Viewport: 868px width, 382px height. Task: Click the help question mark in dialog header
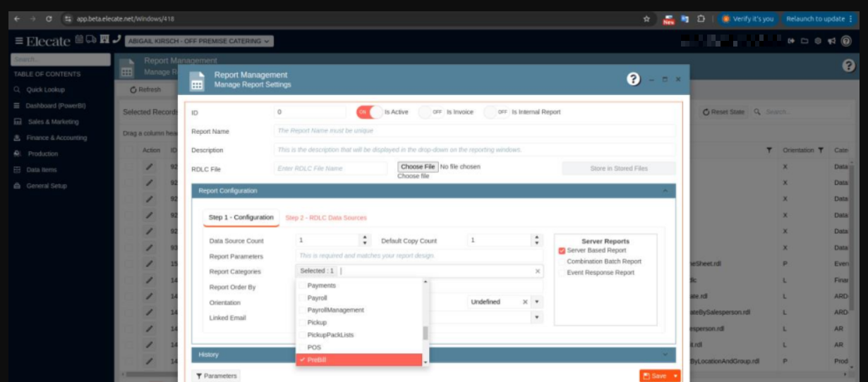(x=634, y=79)
